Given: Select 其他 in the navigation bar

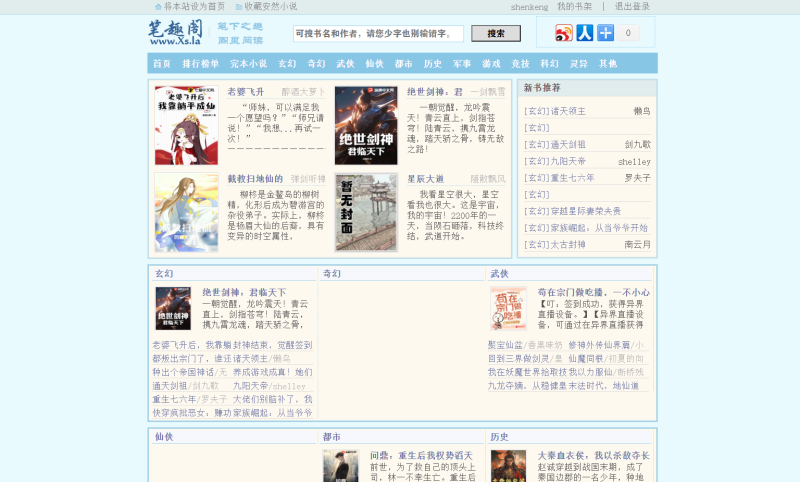Looking at the screenshot, I should click(608, 64).
